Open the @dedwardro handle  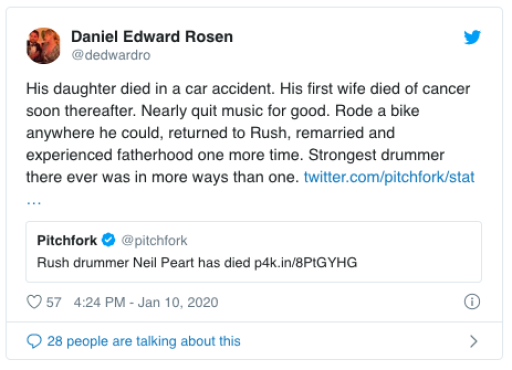(111, 55)
